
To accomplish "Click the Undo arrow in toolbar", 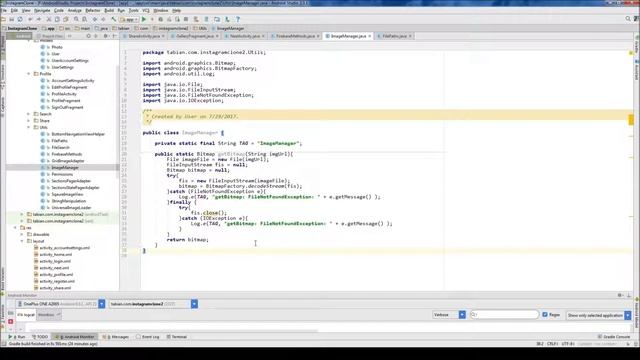I will tap(30, 19).
